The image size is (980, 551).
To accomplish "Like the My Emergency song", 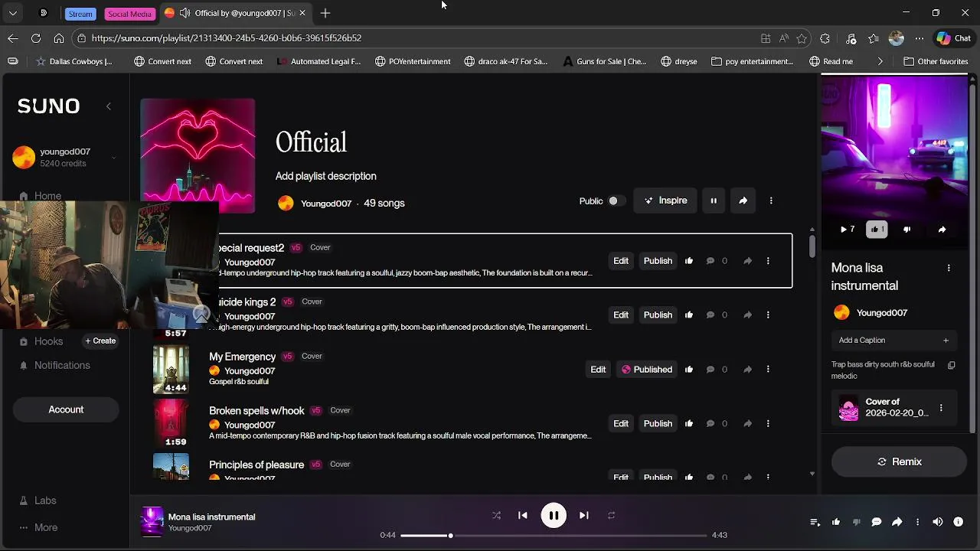I will click(x=689, y=370).
